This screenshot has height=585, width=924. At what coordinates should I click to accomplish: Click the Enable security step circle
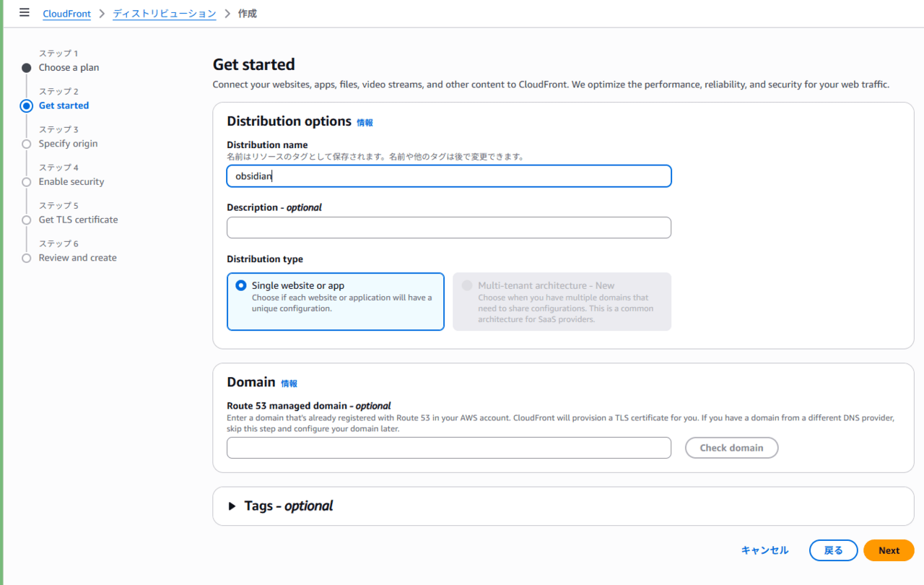(x=27, y=182)
